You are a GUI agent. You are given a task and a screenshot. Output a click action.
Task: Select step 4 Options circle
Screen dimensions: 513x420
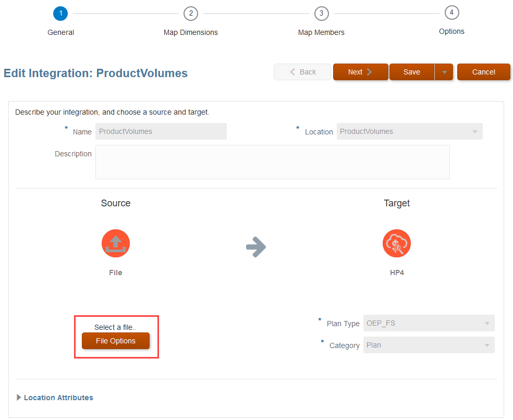coord(451,13)
